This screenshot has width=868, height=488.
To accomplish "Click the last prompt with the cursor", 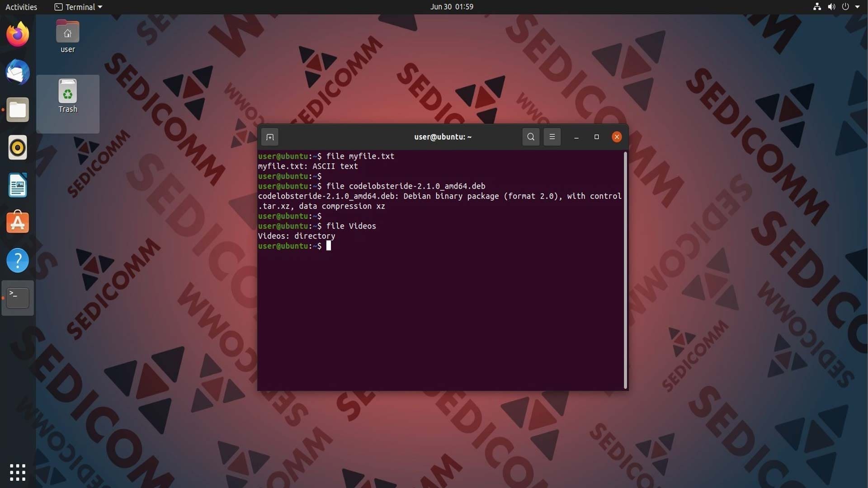I will [294, 246].
